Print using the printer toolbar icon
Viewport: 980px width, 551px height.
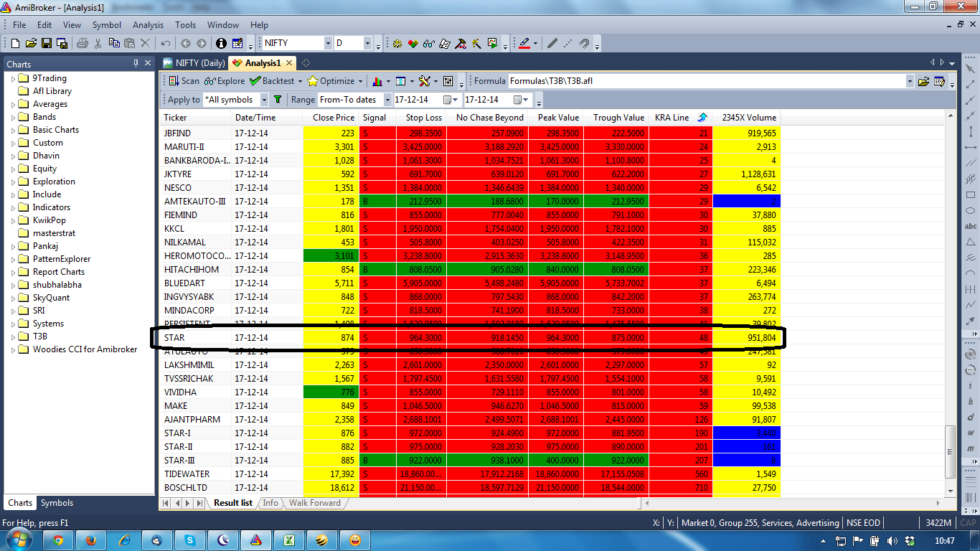83,44
